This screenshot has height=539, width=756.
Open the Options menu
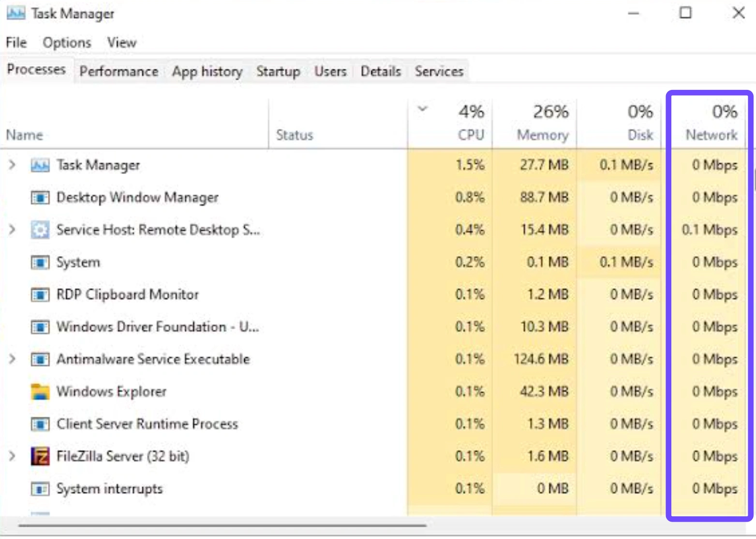[67, 43]
